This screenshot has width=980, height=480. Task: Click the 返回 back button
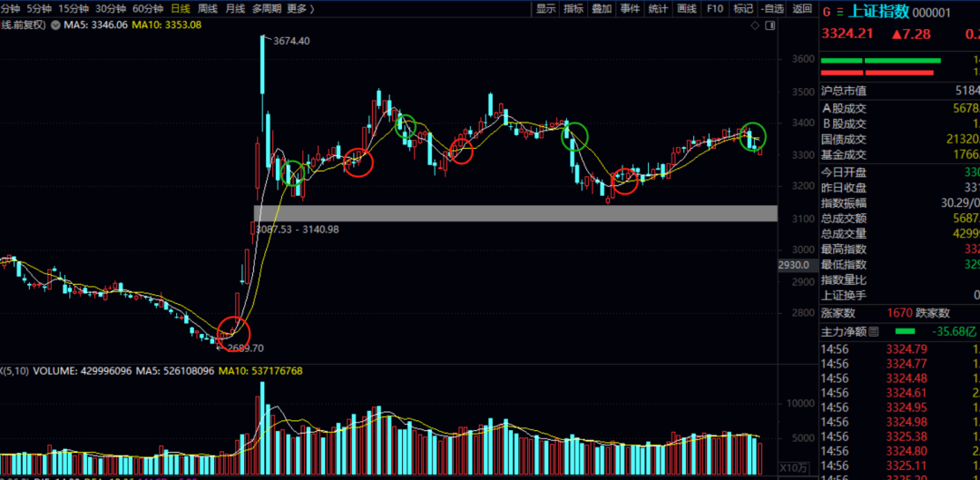pyautogui.click(x=802, y=9)
